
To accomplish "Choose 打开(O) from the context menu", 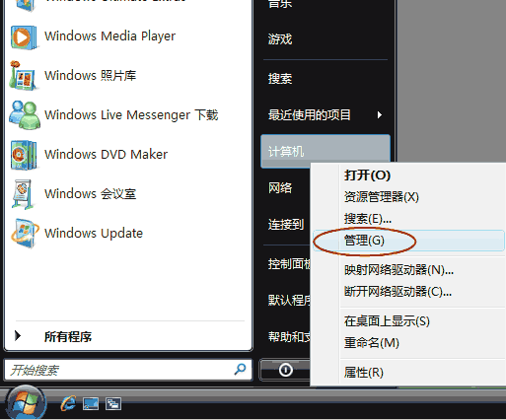I will [367, 175].
